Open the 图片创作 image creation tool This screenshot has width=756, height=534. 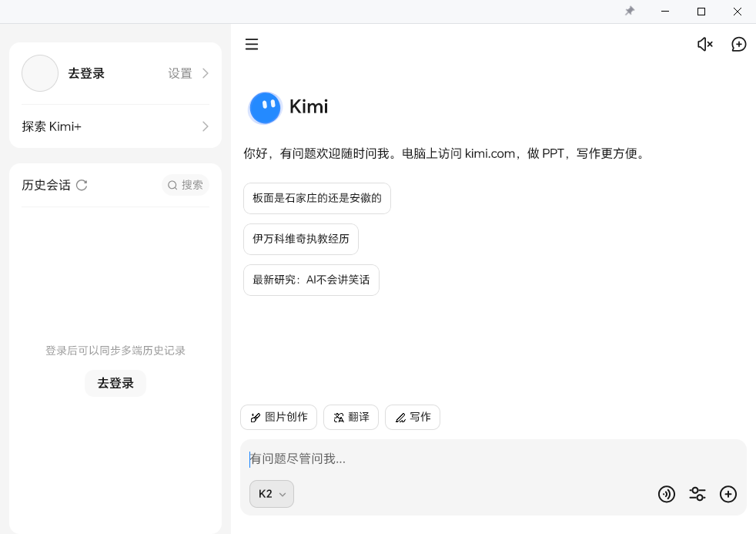(x=279, y=418)
